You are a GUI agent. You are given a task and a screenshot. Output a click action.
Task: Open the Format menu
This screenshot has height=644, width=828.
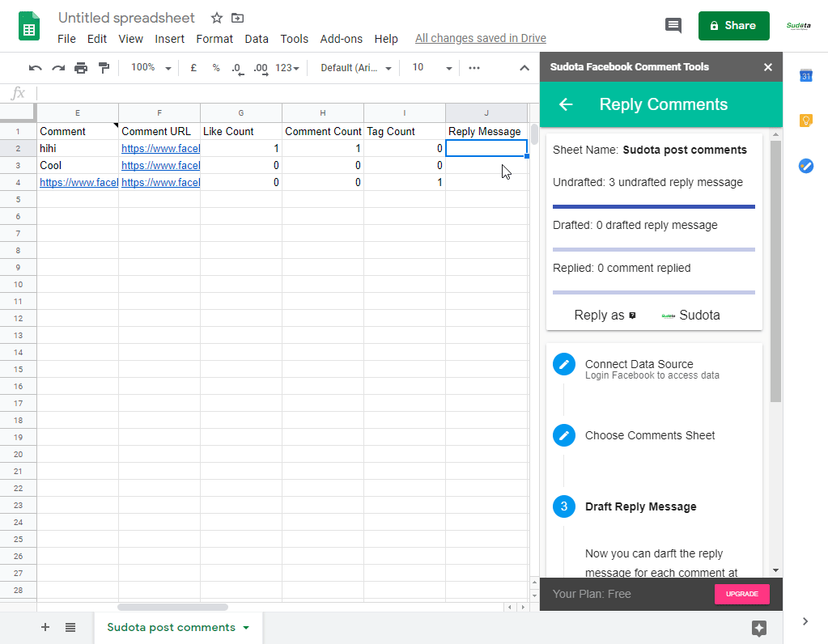(x=214, y=39)
